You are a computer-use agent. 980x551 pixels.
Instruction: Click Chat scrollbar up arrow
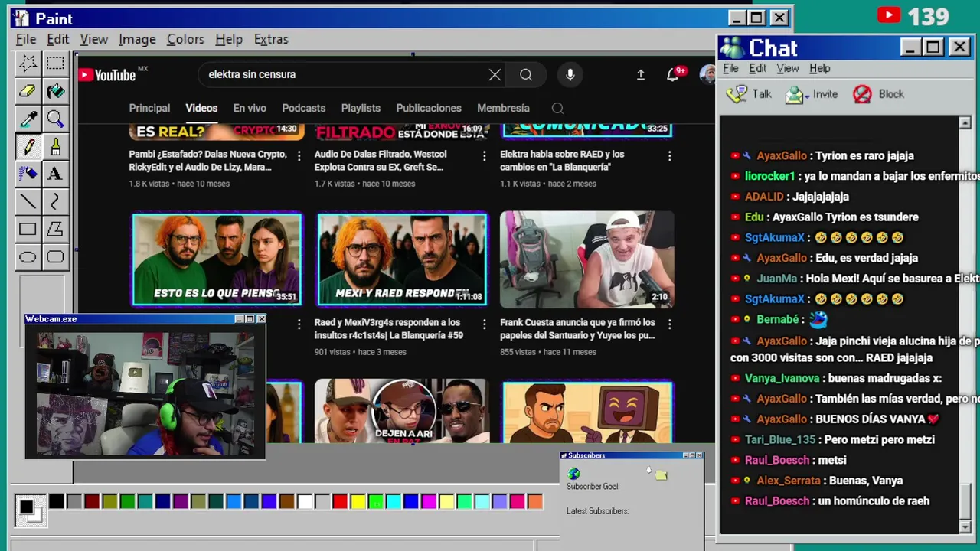pyautogui.click(x=965, y=123)
